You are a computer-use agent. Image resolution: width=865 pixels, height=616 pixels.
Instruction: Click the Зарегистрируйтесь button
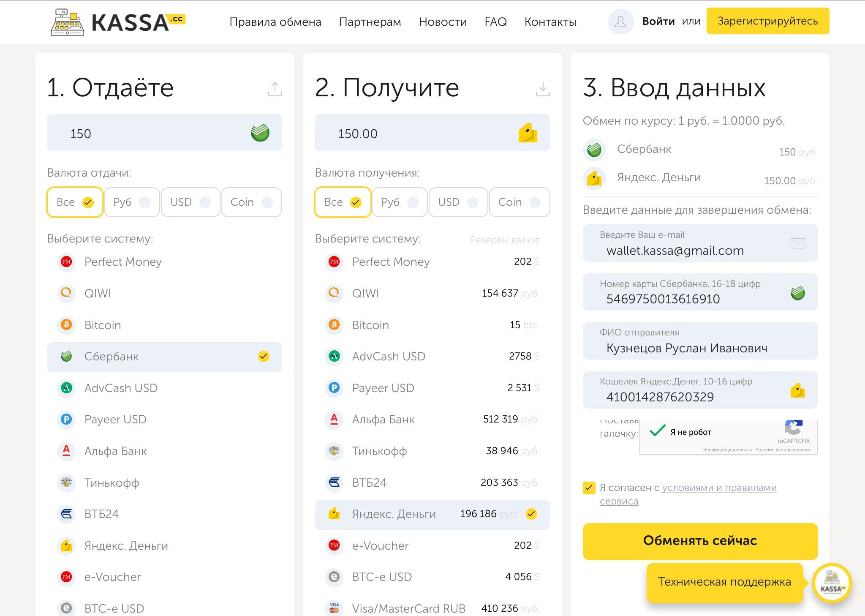tap(767, 21)
